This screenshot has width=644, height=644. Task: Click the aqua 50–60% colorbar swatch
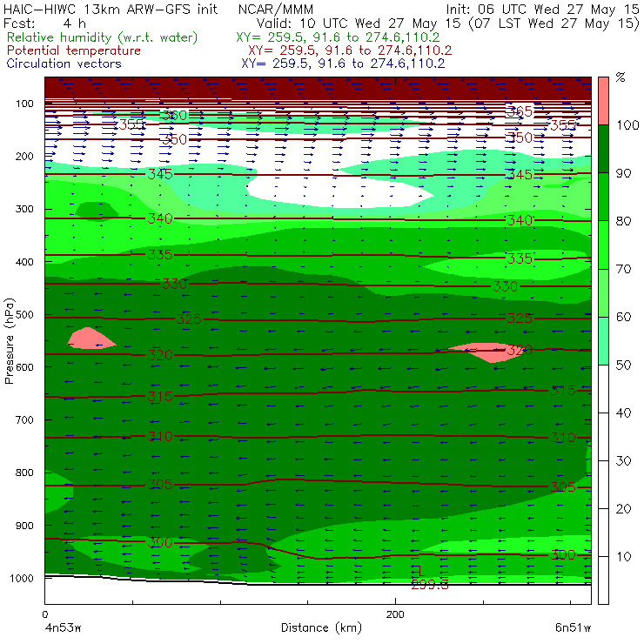603,341
